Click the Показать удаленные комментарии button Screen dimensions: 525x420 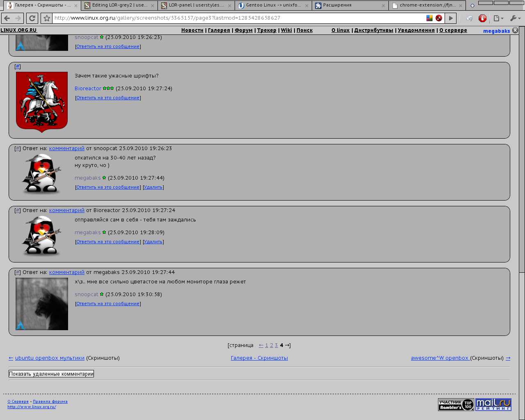[51, 374]
